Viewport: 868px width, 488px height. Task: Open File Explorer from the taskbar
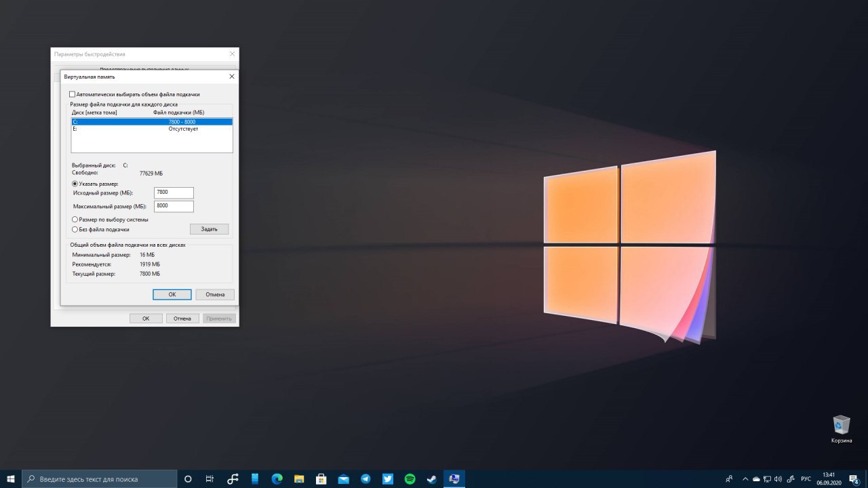[299, 479]
